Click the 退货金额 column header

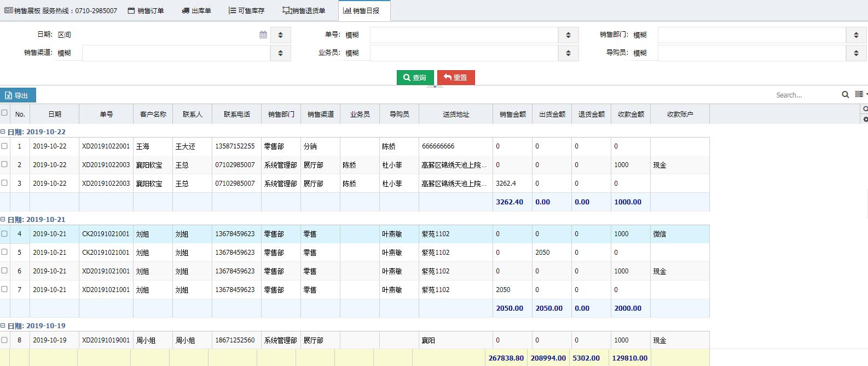592,114
